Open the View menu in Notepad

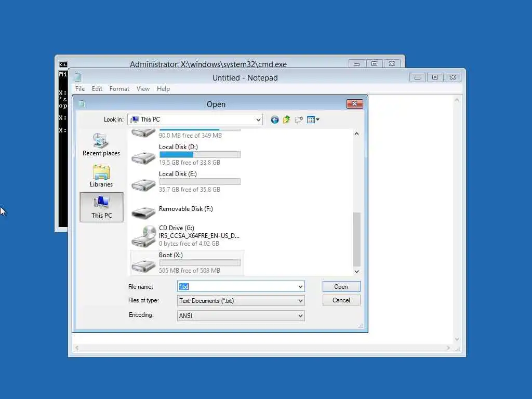(143, 88)
